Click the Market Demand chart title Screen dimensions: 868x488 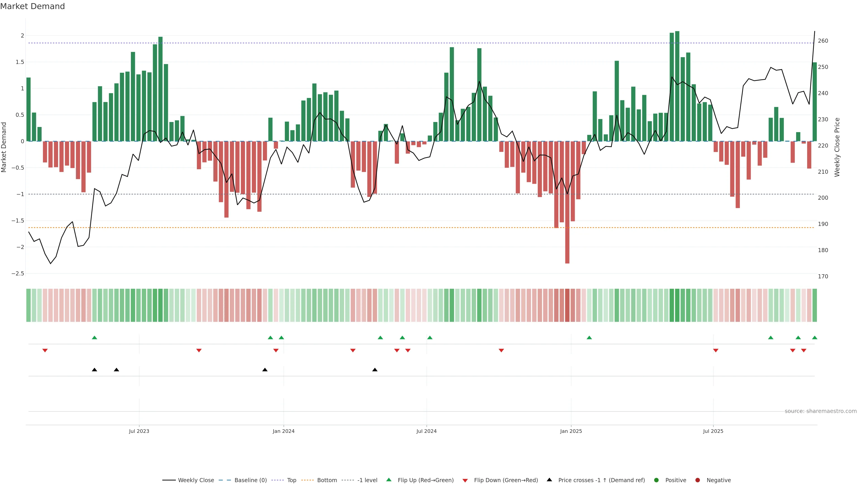coord(32,6)
